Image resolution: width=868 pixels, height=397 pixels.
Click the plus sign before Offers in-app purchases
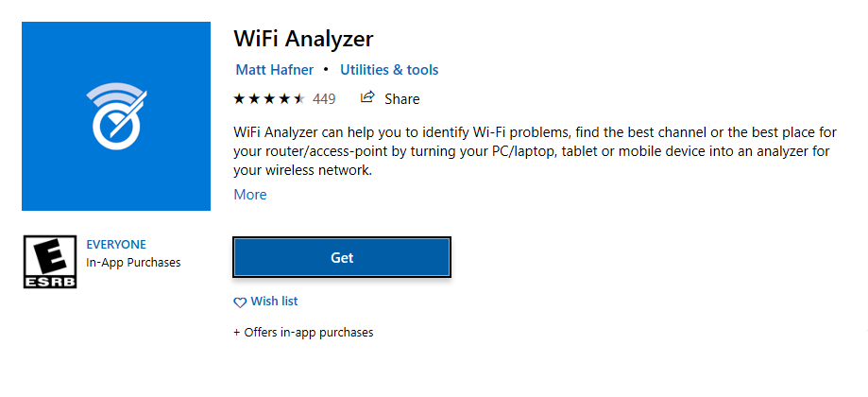pyautogui.click(x=237, y=333)
